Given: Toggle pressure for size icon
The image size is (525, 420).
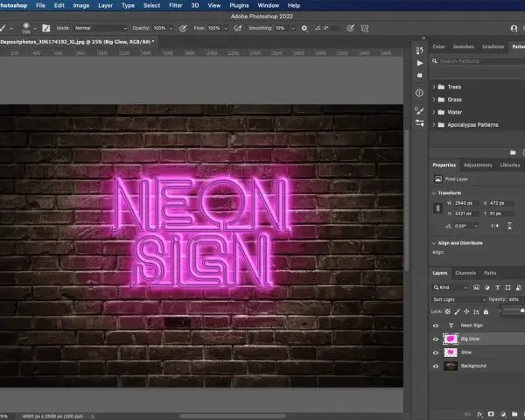Looking at the screenshot, I should [x=350, y=29].
